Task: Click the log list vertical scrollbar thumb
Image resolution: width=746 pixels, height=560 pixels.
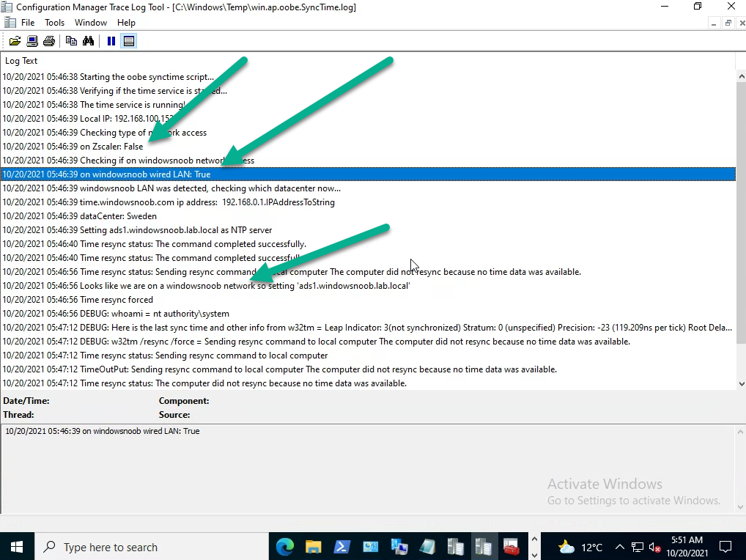Action: click(742, 212)
